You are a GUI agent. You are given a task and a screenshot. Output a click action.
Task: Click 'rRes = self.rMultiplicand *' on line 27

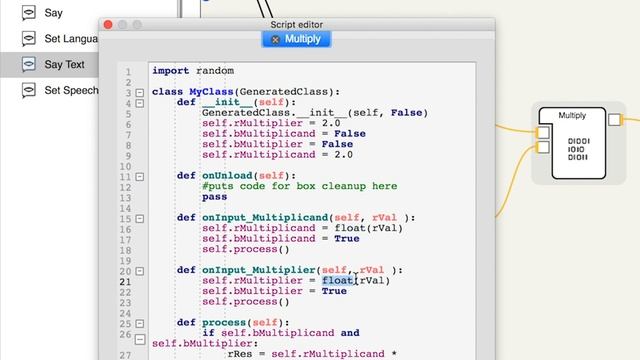pos(312,354)
